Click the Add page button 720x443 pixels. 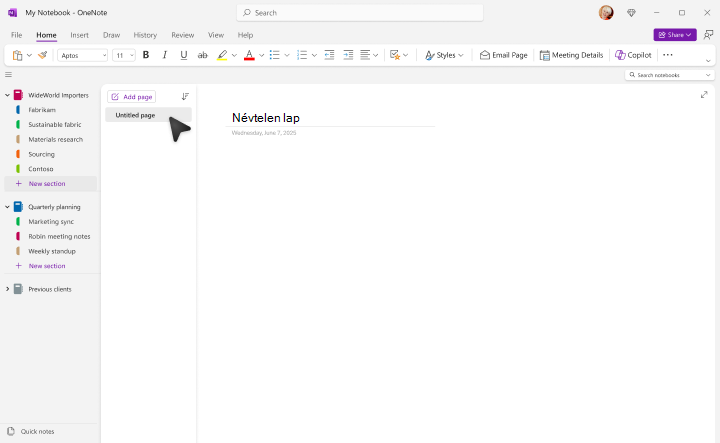(132, 97)
